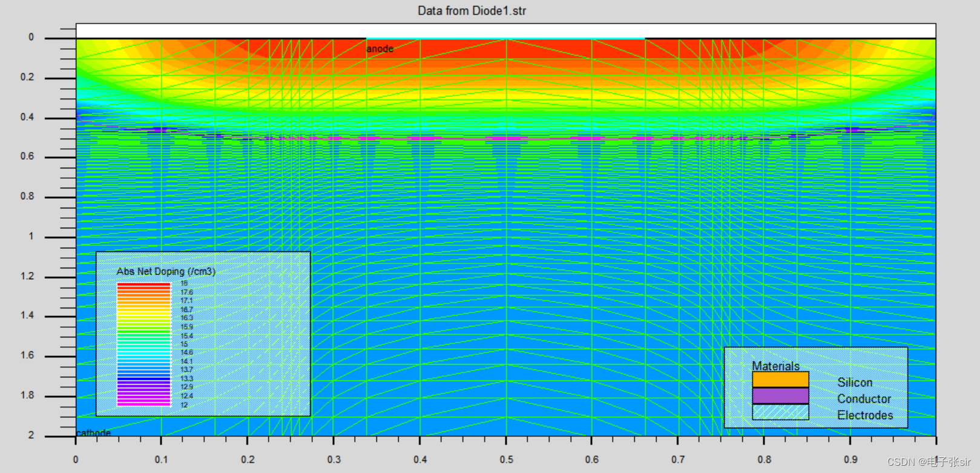Click the 1.6 depth label on the y-axis

[27, 356]
